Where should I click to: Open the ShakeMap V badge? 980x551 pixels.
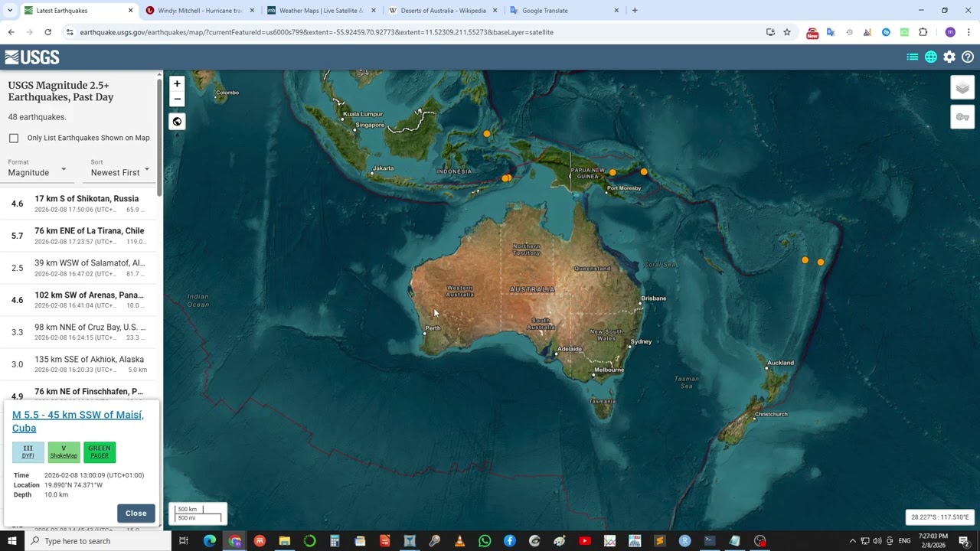pos(64,452)
